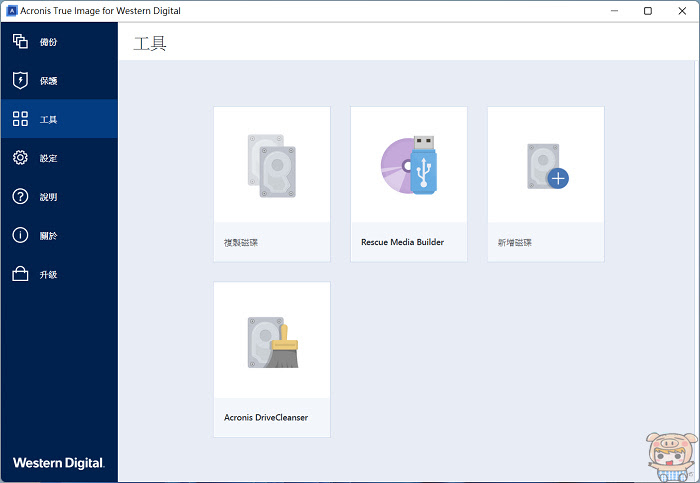
Task: Click the Acronis DriveCleanser label
Action: (x=266, y=417)
